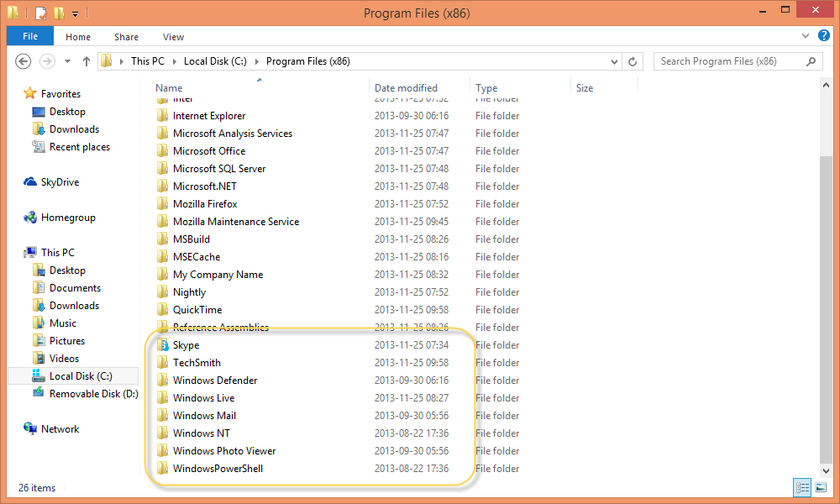
Task: Select the MSECache folder
Action: (x=197, y=257)
